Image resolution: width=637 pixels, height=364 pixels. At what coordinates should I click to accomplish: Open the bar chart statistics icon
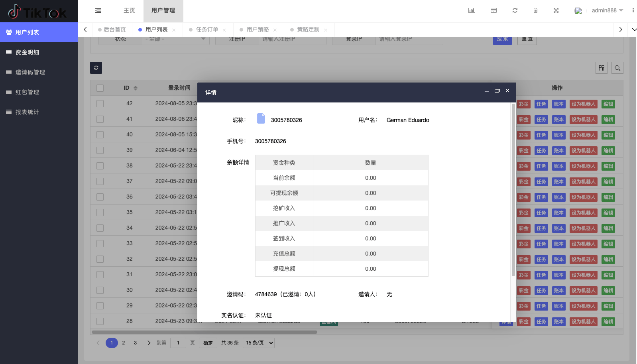click(x=471, y=11)
